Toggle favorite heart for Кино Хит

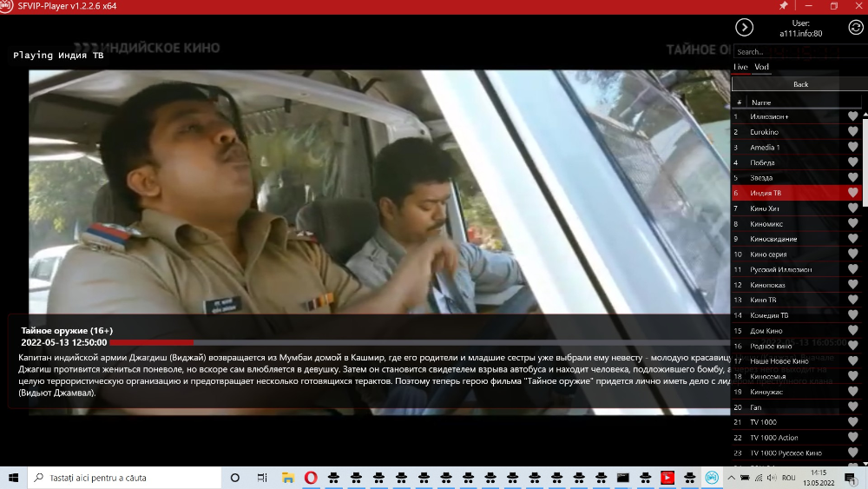point(852,208)
